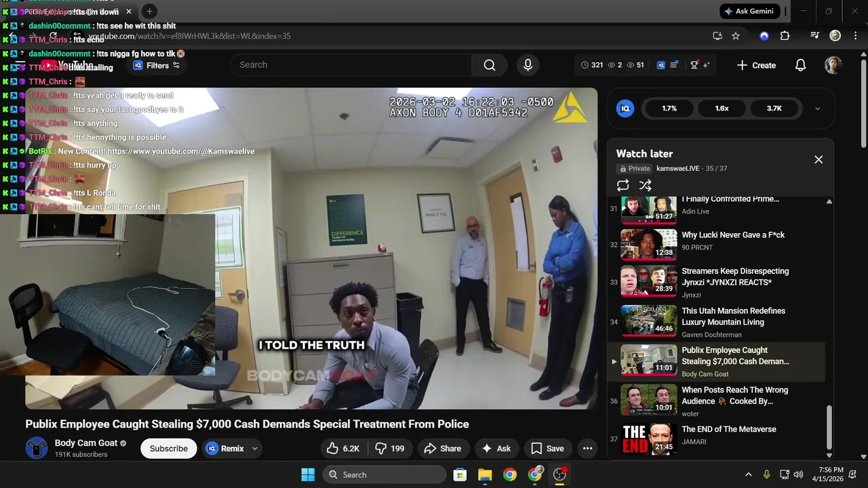Play 'Why Lucki Never Gave a F*ck'
The image size is (868, 488).
coord(716,243)
